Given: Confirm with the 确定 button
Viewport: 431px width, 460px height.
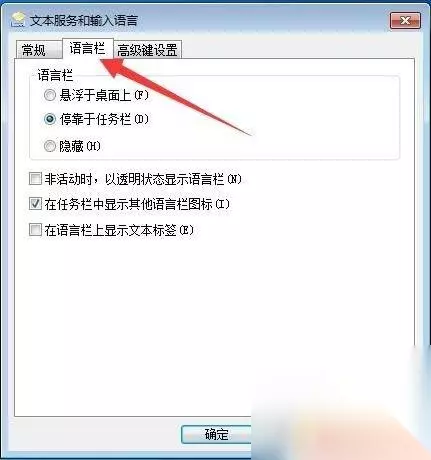Looking at the screenshot, I should tap(216, 434).
